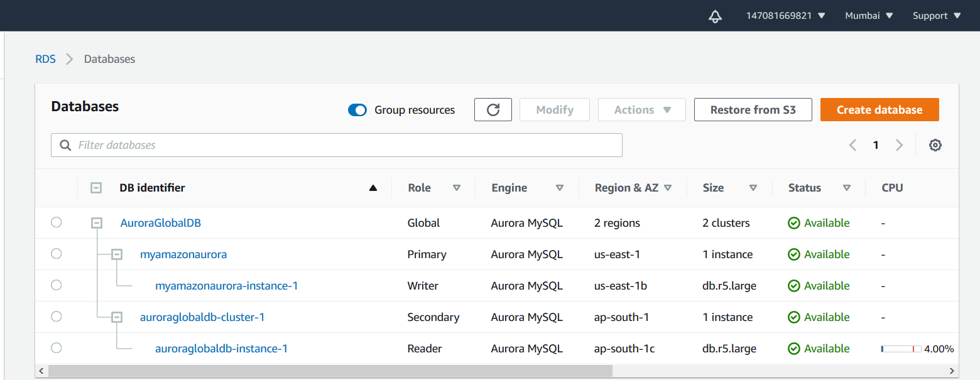Image resolution: width=980 pixels, height=380 pixels.
Task: Open the notifications bell icon
Action: pos(715,16)
